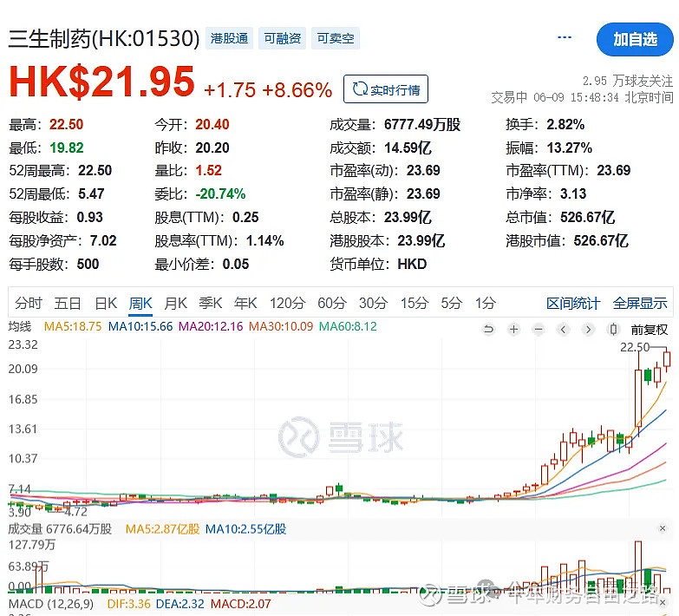Move chart left with the left arrow icon
679x616 pixels.
point(563,330)
